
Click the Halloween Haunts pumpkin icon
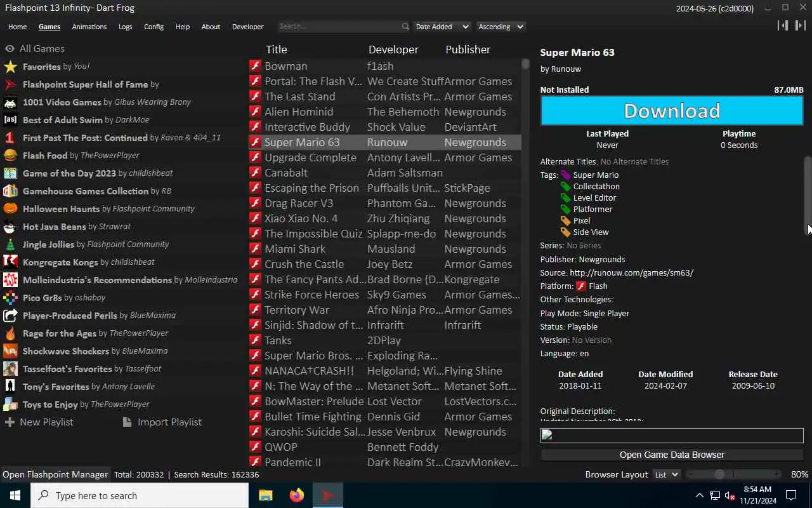point(10,209)
